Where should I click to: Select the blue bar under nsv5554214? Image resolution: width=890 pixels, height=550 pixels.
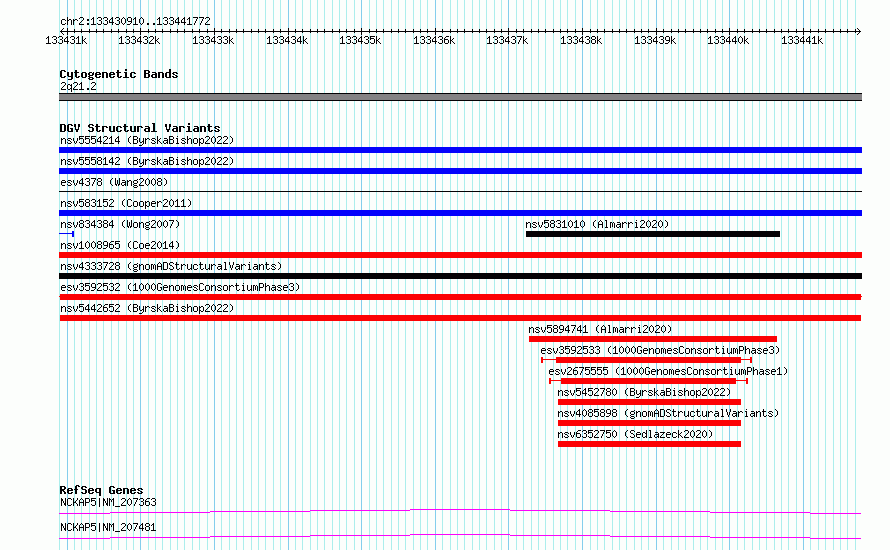pos(460,150)
